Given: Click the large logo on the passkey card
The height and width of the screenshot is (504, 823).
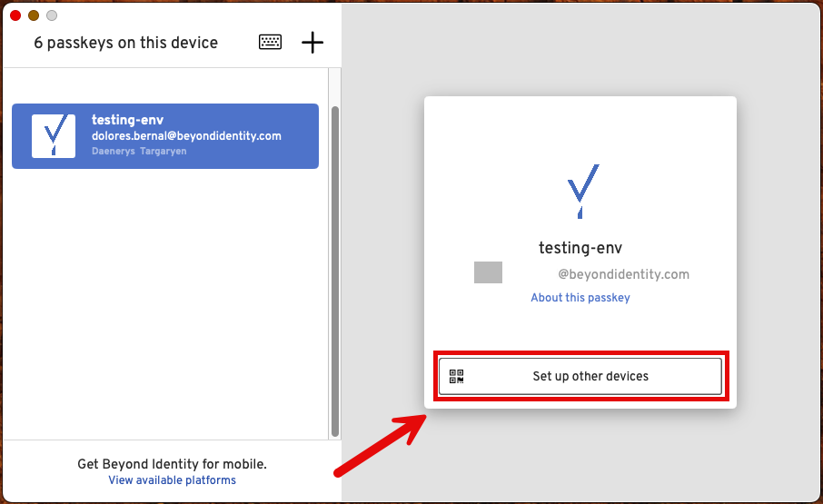Looking at the screenshot, I should (581, 191).
